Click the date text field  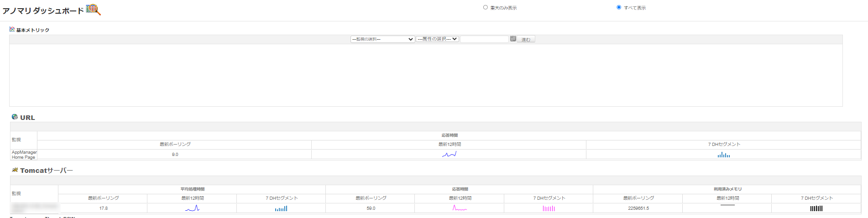[x=484, y=39]
